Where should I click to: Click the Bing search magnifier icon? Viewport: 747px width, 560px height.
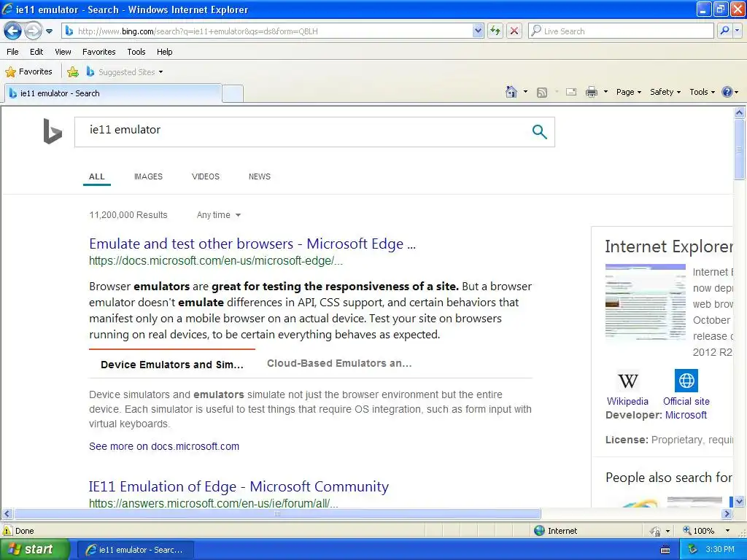pyautogui.click(x=539, y=131)
